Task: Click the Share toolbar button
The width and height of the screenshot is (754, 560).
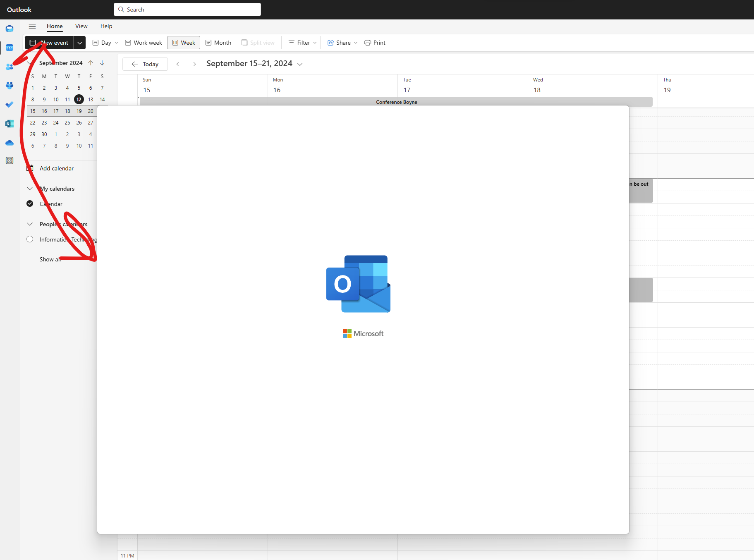Action: (x=339, y=43)
